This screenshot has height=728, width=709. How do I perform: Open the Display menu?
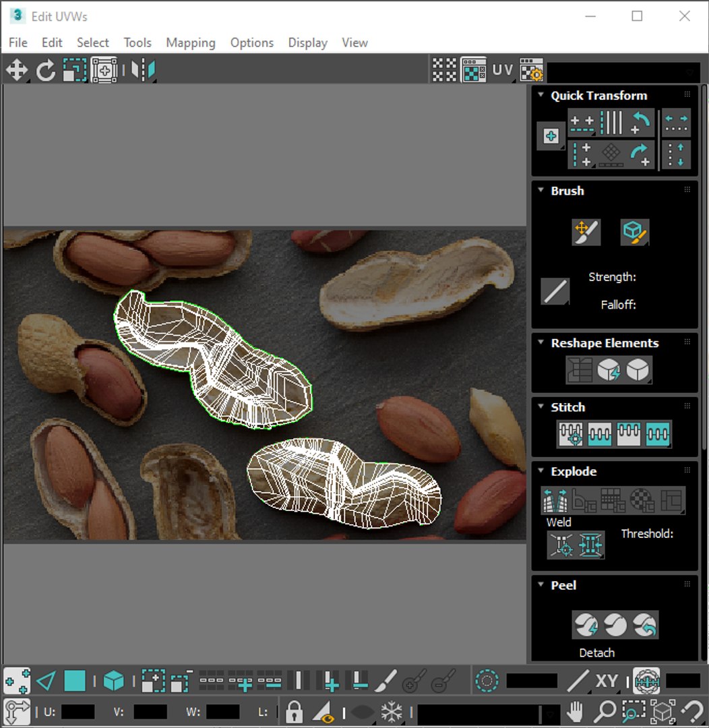308,42
